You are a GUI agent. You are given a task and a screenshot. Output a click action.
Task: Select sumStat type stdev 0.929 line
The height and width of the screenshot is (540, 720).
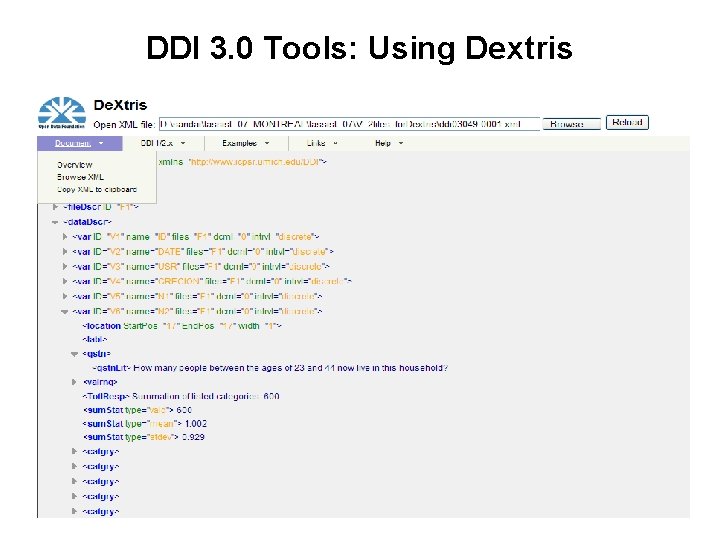144,437
